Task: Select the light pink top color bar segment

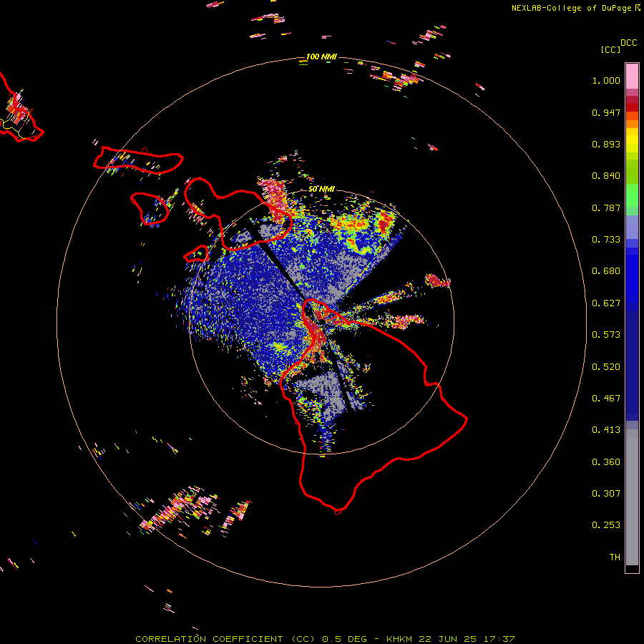Action: [x=632, y=76]
